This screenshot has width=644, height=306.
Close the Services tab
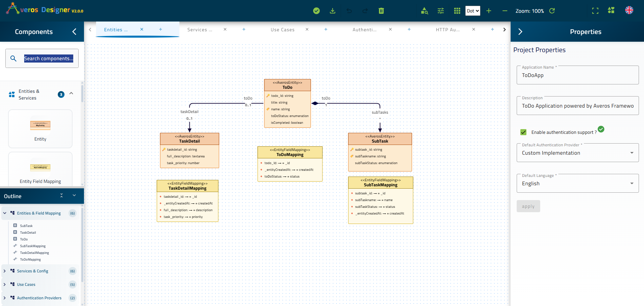(x=225, y=29)
